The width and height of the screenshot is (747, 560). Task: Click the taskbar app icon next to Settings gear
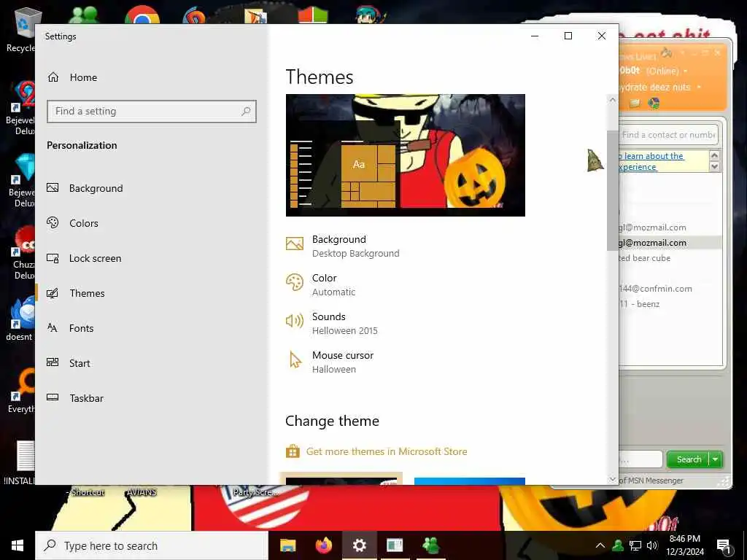tap(395, 545)
